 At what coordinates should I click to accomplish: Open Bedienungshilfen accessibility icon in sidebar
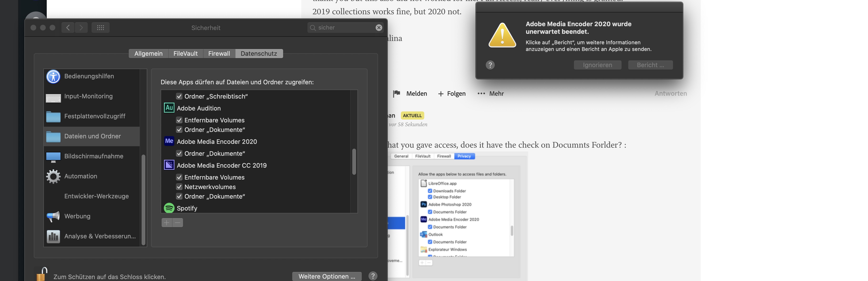point(53,76)
